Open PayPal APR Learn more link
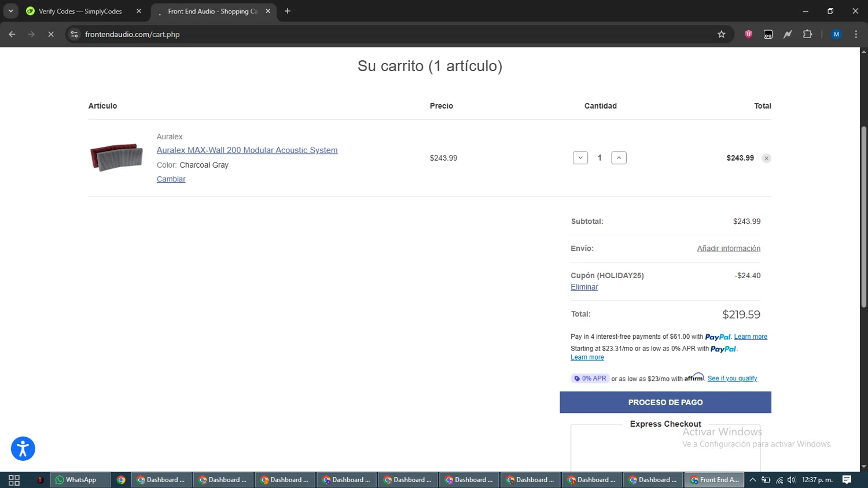The width and height of the screenshot is (868, 488). click(x=587, y=357)
